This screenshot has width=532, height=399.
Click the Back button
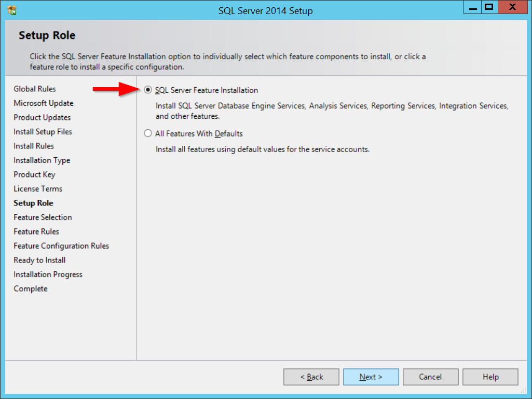(311, 377)
